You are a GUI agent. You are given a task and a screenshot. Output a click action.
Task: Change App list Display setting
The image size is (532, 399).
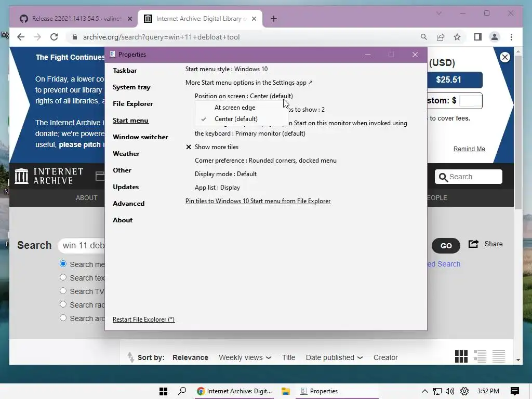(217, 188)
